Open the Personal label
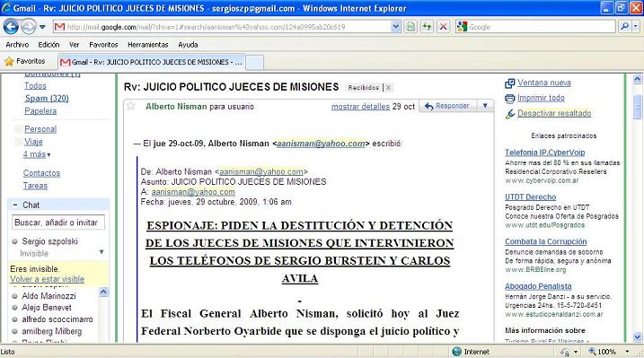The width and height of the screenshot is (644, 358). click(x=40, y=129)
